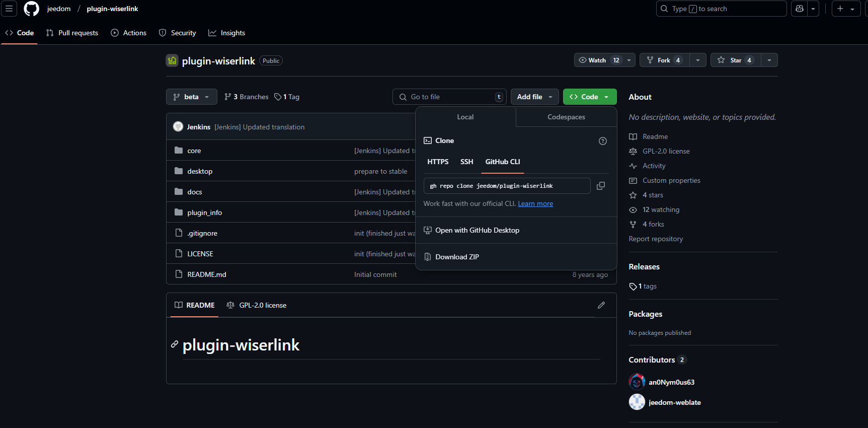Toggle the green Code dropdown button
This screenshot has width=868, height=428.
590,97
